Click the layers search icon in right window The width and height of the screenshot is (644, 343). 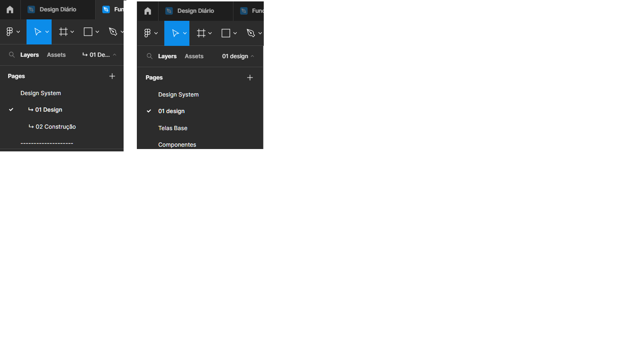[150, 56]
